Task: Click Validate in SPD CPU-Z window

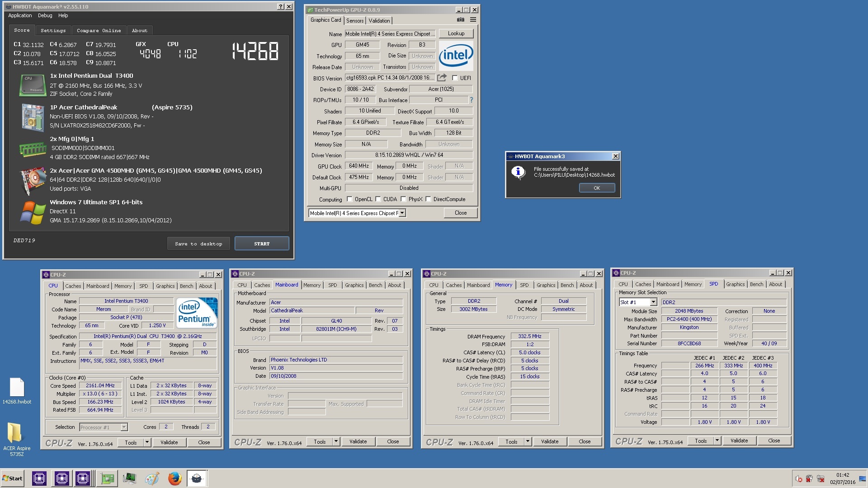Action: pos(739,441)
